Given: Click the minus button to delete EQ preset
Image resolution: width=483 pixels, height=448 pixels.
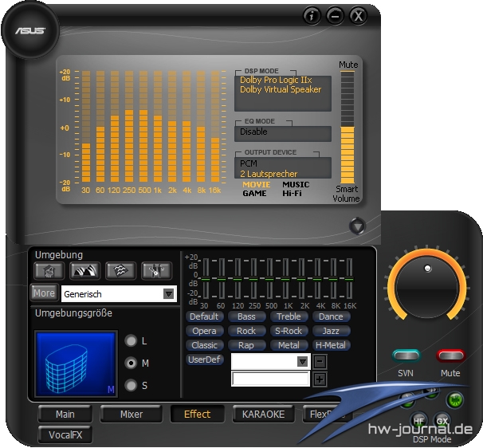Looking at the screenshot, I should 320,361.
